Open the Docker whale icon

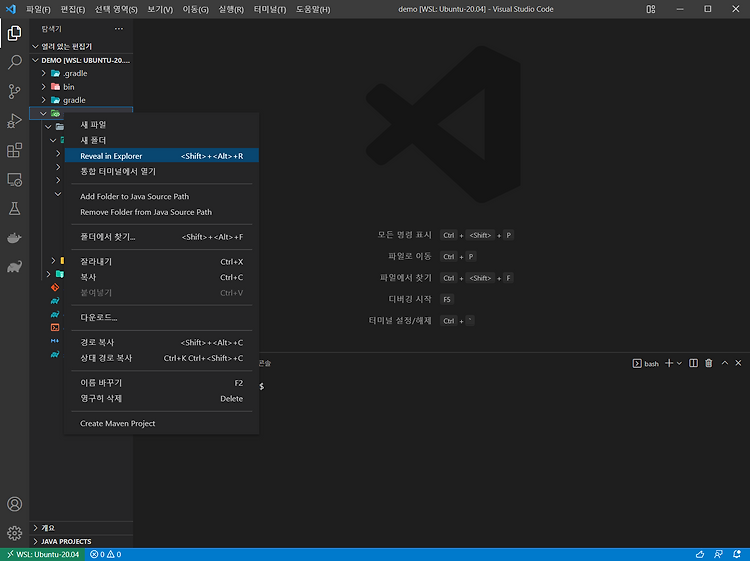[x=14, y=238]
